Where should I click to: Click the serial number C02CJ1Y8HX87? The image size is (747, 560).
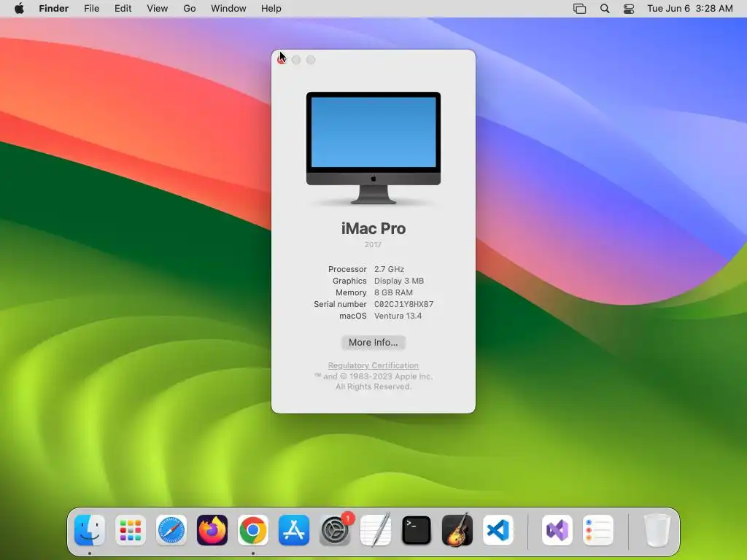click(x=403, y=304)
